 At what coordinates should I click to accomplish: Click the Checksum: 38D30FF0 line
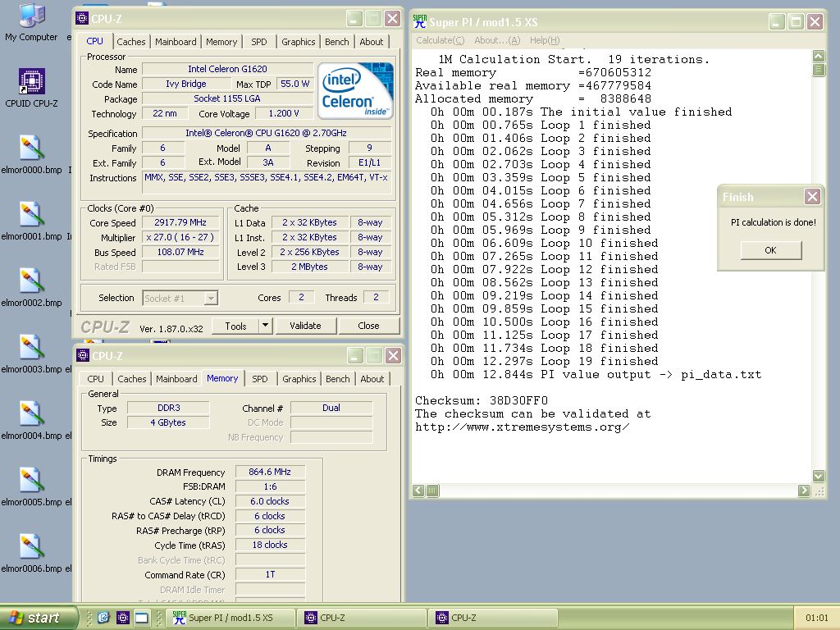[482, 400]
